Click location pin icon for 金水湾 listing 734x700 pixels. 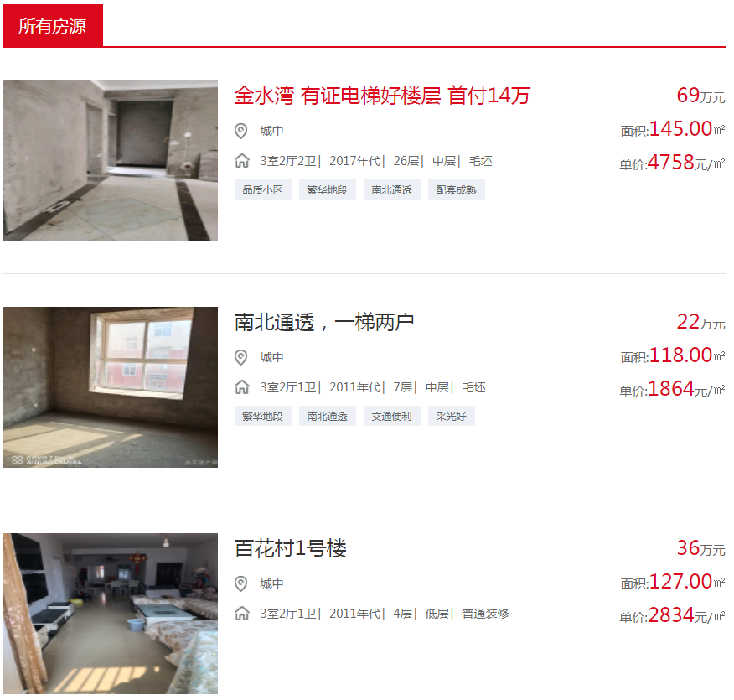click(240, 131)
